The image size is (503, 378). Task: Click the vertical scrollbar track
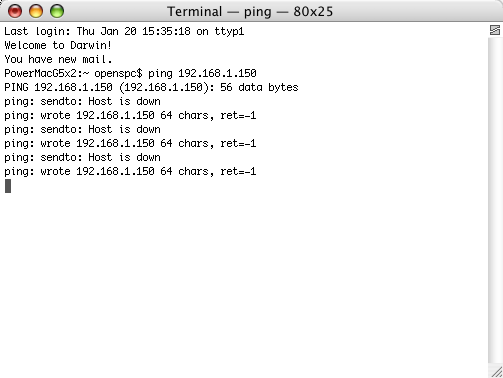click(x=495, y=200)
